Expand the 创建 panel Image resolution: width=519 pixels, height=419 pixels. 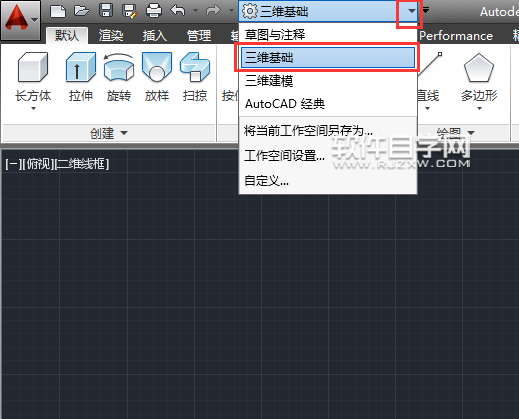point(109,133)
